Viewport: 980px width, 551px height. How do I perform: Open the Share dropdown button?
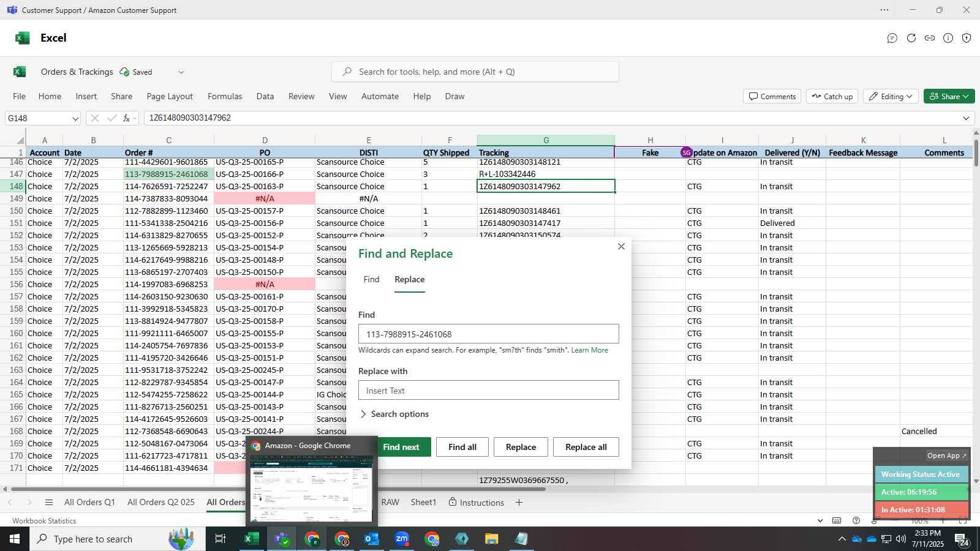(x=949, y=96)
